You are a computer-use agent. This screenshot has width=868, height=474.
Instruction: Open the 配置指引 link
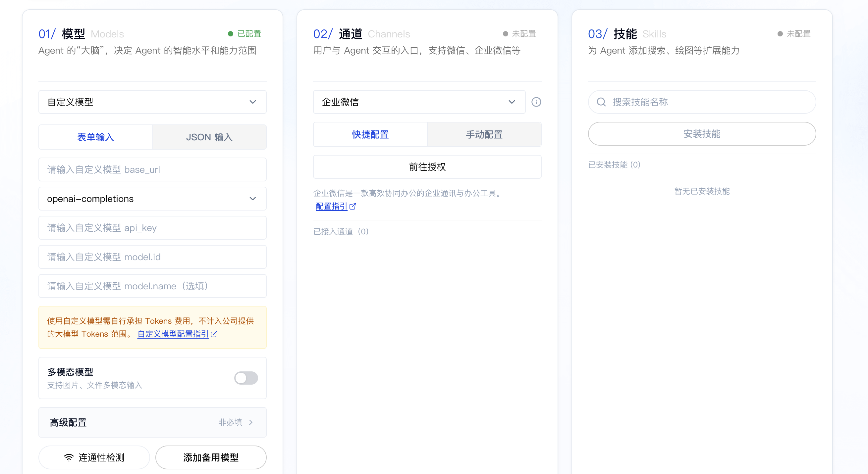click(x=332, y=206)
